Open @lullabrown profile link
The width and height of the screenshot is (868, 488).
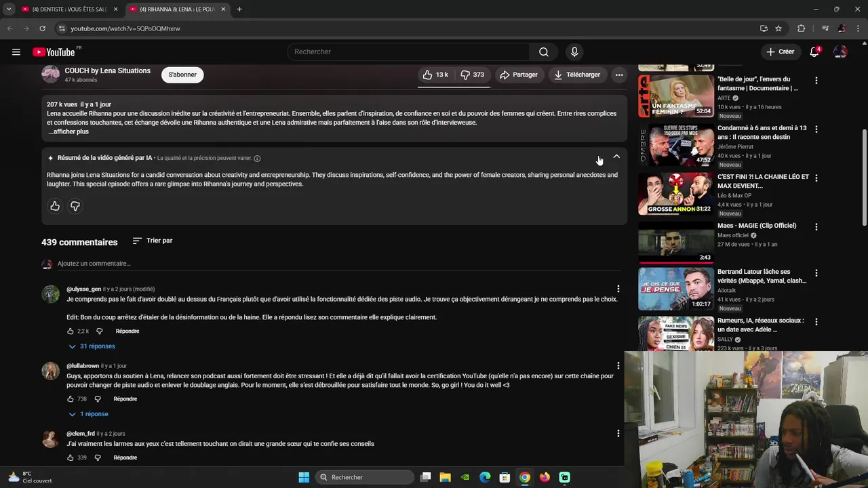tap(83, 366)
